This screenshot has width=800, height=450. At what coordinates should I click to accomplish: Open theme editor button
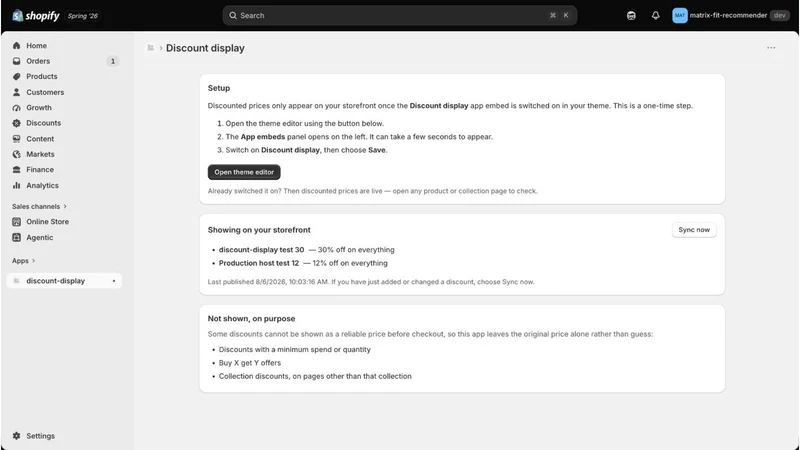tap(244, 172)
